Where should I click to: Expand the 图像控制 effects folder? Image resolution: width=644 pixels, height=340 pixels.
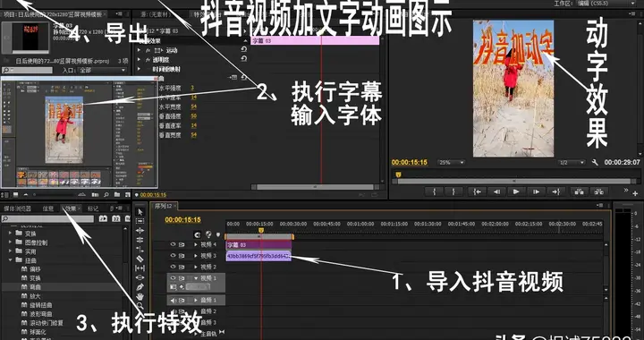tap(11, 242)
